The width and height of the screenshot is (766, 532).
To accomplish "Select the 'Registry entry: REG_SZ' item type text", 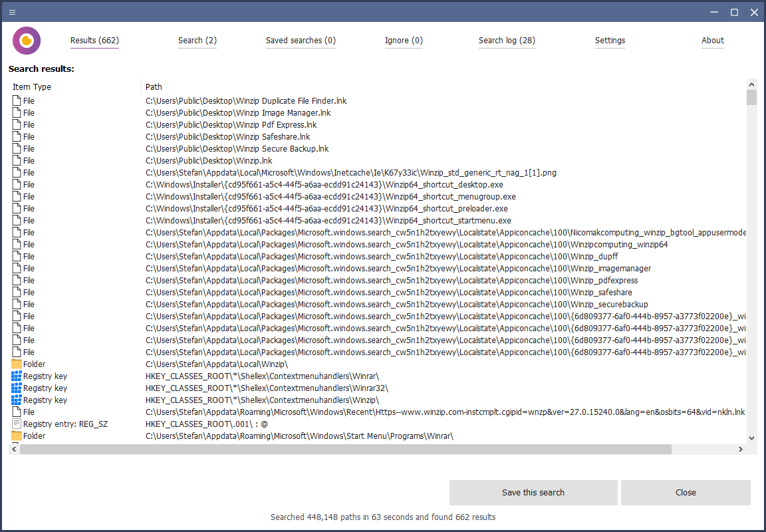I will click(65, 424).
